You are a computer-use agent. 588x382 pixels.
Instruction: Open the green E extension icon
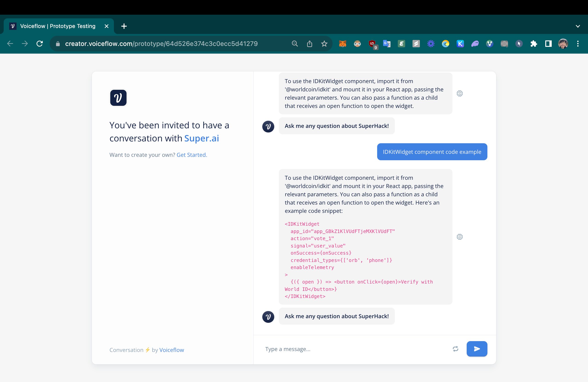point(401,44)
